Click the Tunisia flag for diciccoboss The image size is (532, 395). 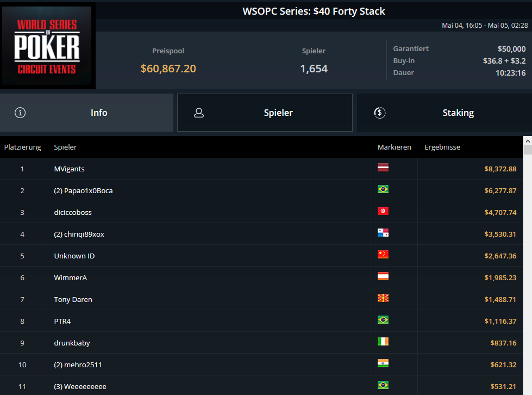[x=383, y=211]
